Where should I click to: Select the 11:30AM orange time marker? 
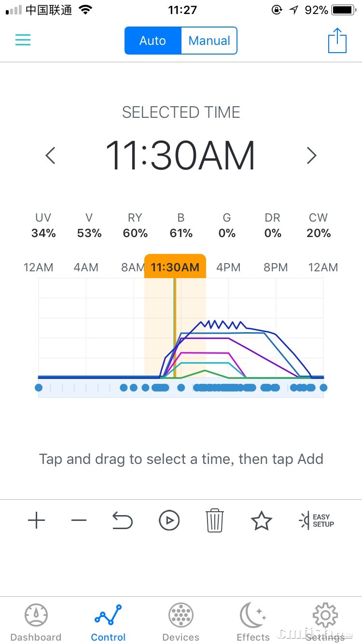(x=175, y=267)
